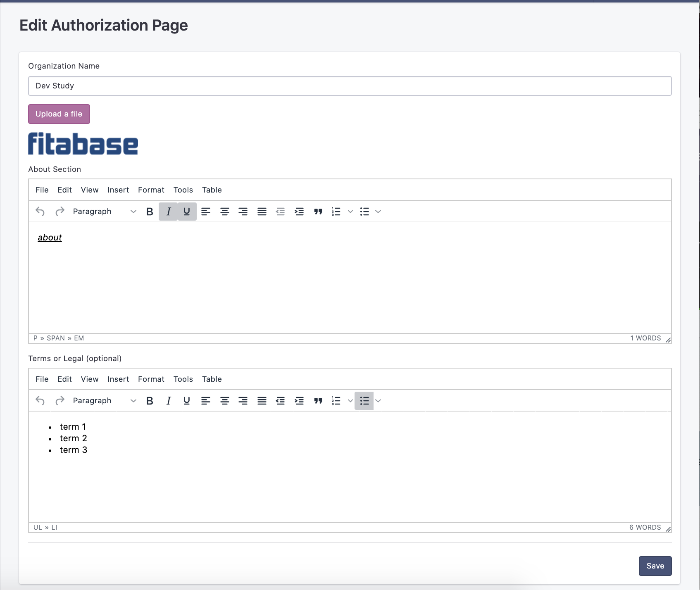Viewport: 700px width, 590px height.
Task: Redo in the Terms or Legal editor
Action: pyautogui.click(x=60, y=401)
